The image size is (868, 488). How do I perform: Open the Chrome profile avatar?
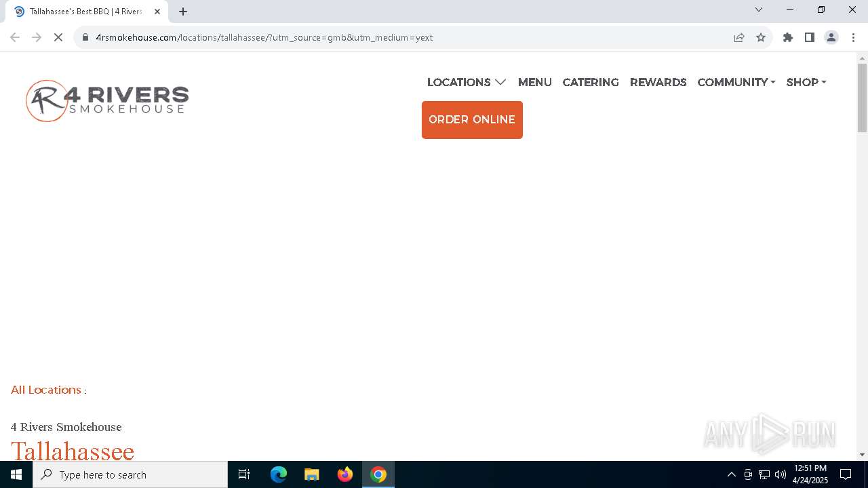pos(831,37)
